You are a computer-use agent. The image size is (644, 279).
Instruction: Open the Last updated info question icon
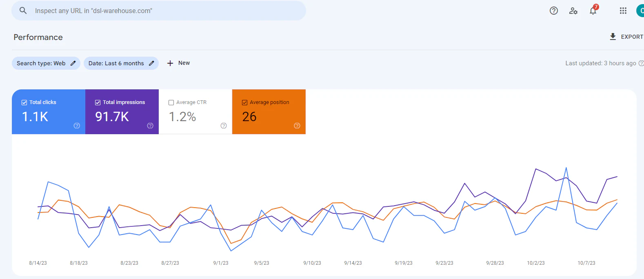pyautogui.click(x=641, y=63)
